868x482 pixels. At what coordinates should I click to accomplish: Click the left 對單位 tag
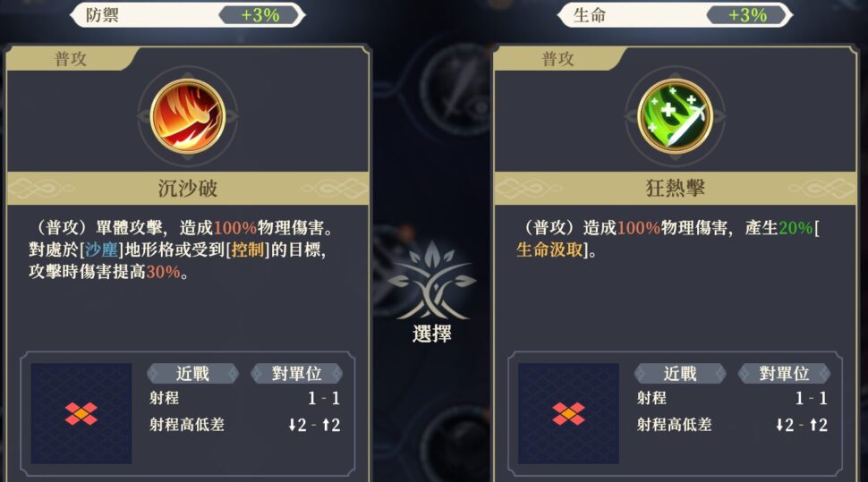pyautogui.click(x=297, y=374)
